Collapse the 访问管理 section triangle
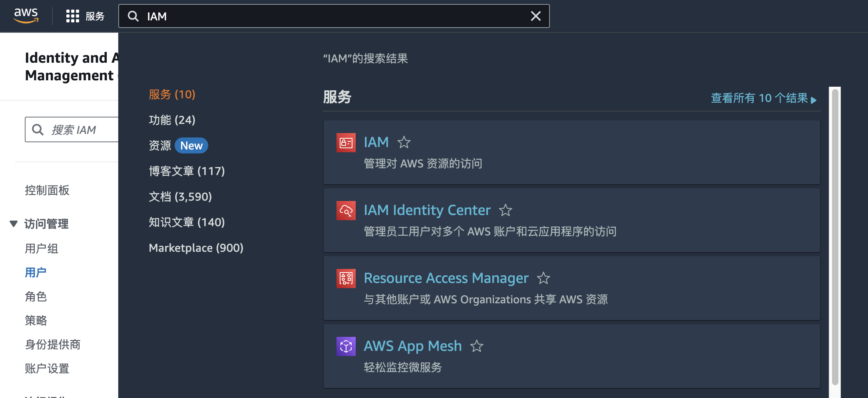 [x=14, y=224]
